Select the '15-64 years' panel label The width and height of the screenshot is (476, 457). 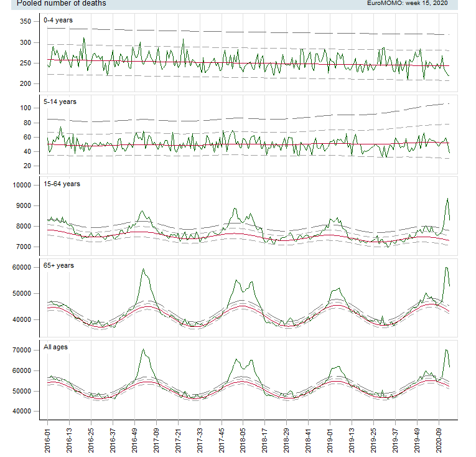62,184
